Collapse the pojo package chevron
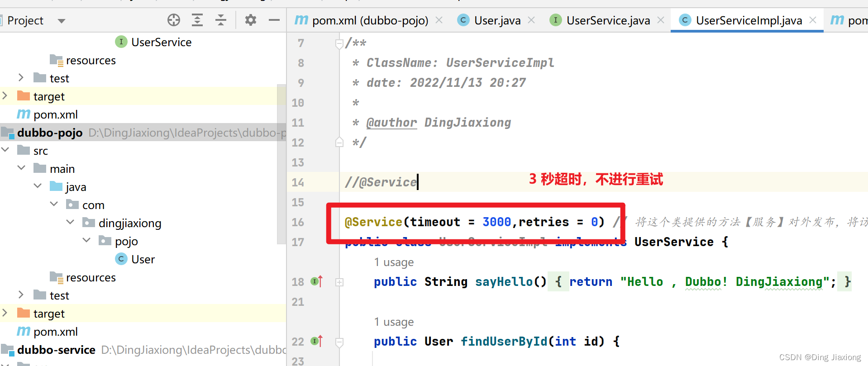 point(86,240)
